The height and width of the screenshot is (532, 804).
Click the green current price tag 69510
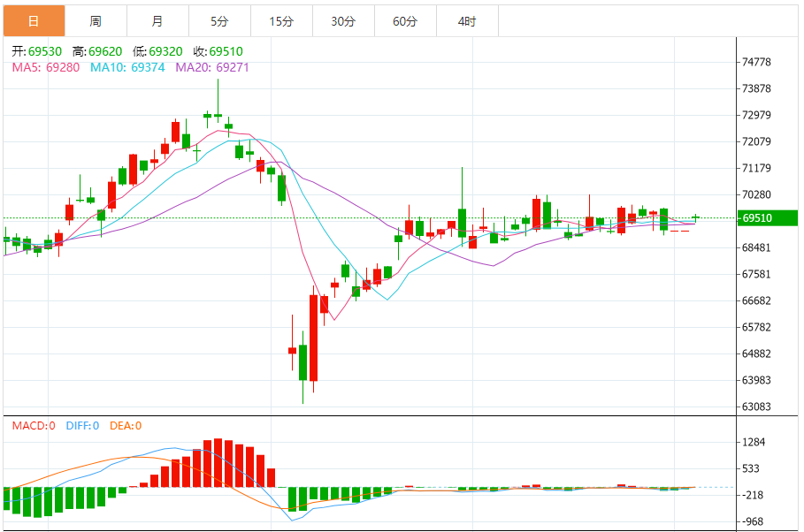768,217
